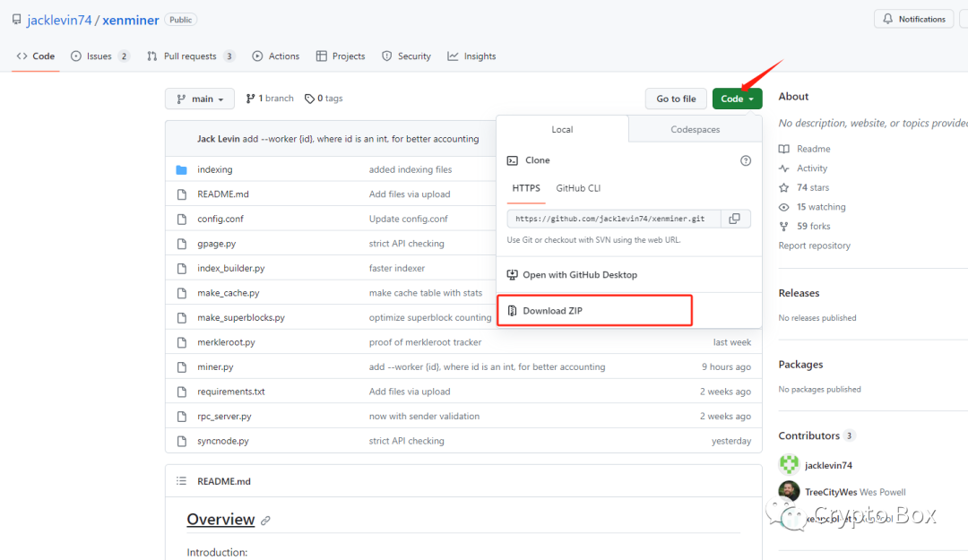Viewport: 968px width, 560px height.
Task: Open the Projects tab
Action: click(x=341, y=56)
